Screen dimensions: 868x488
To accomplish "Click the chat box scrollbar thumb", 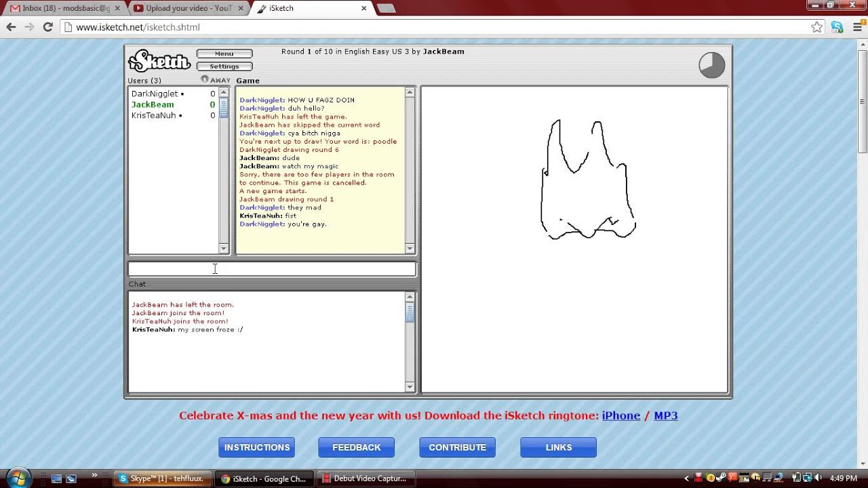I will click(410, 312).
